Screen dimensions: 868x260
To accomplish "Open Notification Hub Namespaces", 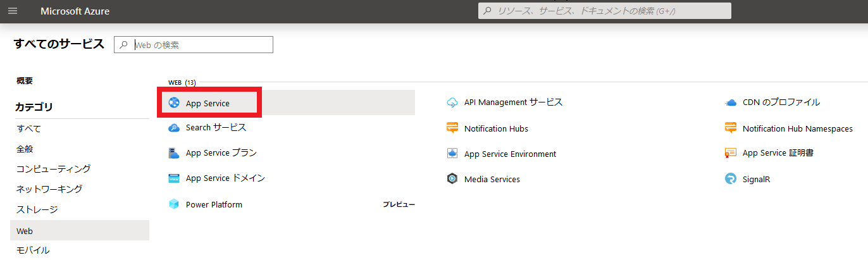I will point(798,128).
